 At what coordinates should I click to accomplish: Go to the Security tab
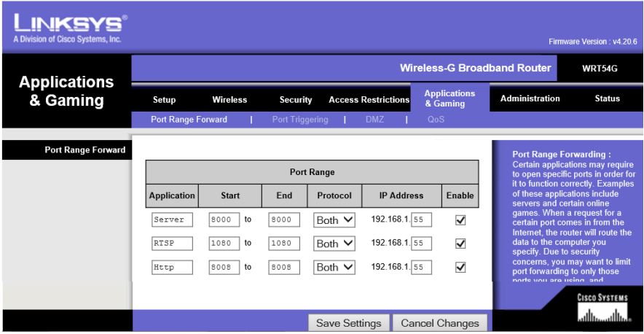point(296,99)
